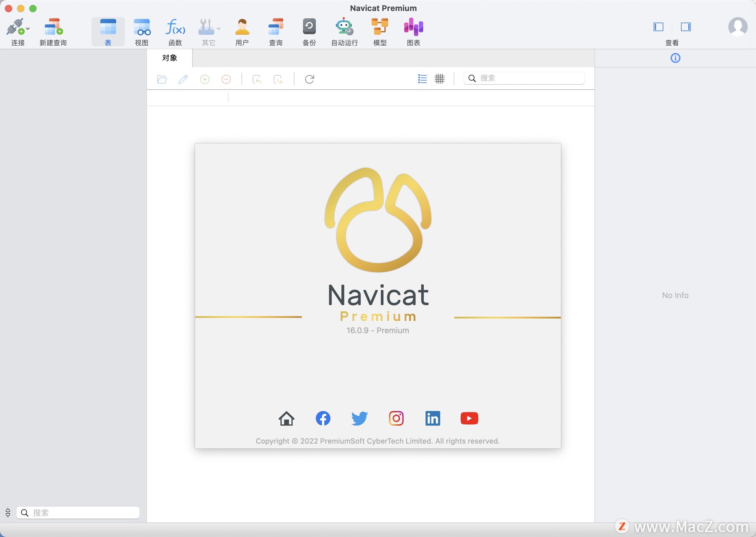Screen dimensions: 756x537
Task: Expand the Others (其它) tools dropdown
Action: coord(219,29)
